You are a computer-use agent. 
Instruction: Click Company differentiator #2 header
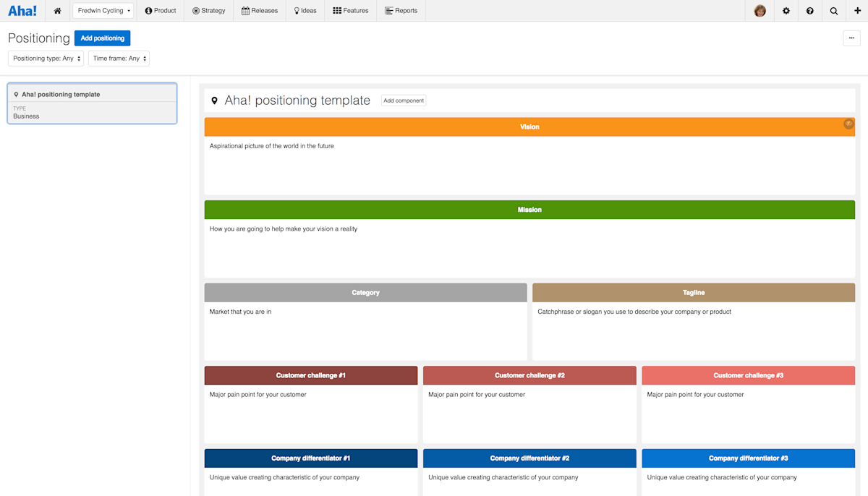tap(529, 458)
